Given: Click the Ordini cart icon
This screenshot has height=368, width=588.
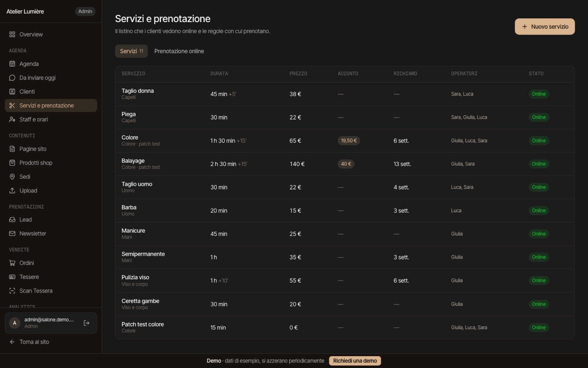Looking at the screenshot, I should click(x=12, y=263).
